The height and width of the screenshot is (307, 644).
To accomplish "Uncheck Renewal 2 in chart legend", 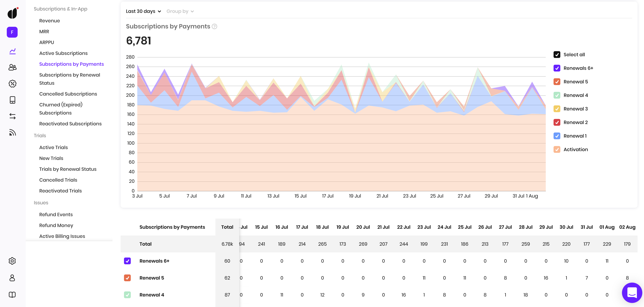I will click(x=557, y=122).
